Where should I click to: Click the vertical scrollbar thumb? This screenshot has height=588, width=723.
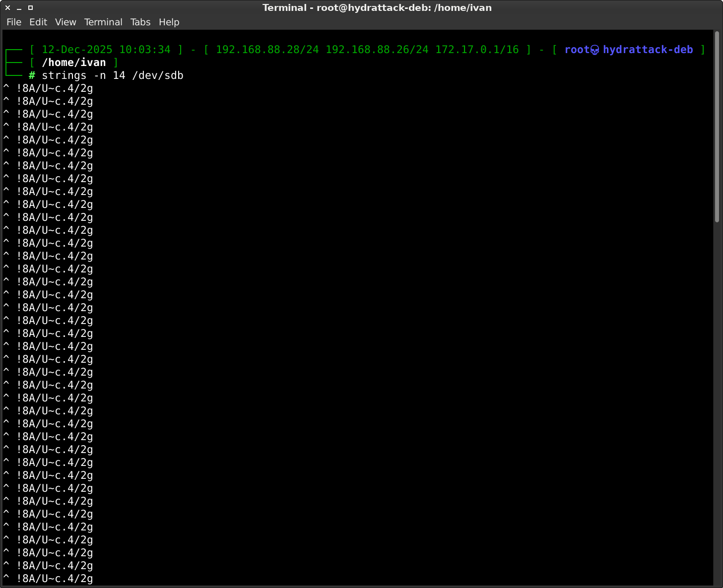coord(717,127)
